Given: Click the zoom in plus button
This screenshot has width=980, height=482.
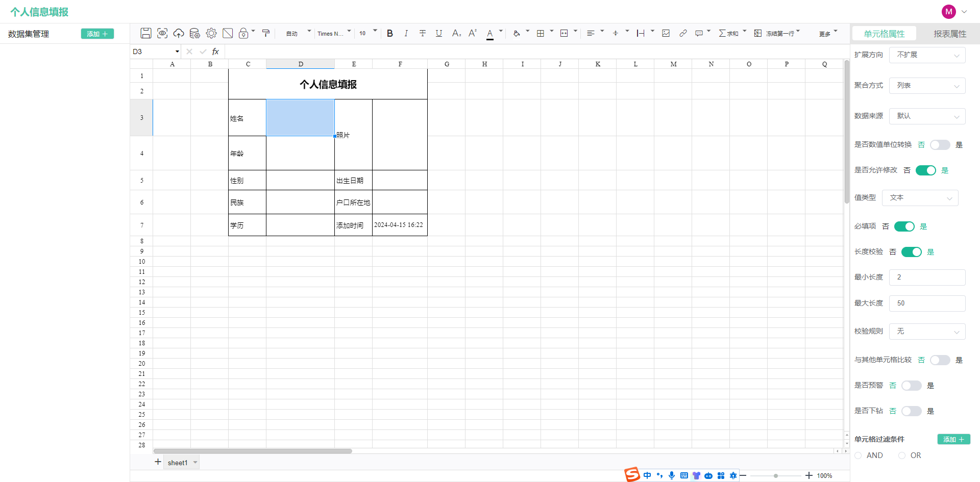Looking at the screenshot, I should [x=809, y=475].
